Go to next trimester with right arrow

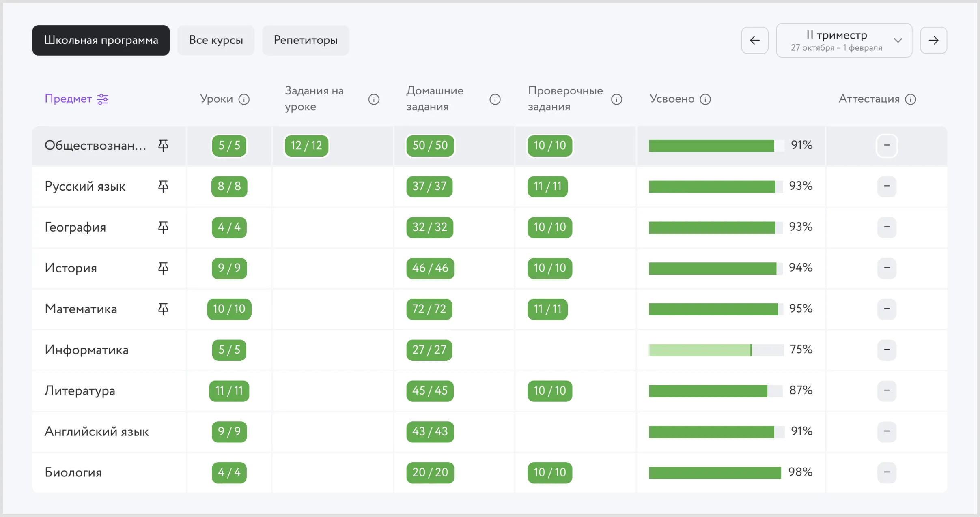[933, 40]
